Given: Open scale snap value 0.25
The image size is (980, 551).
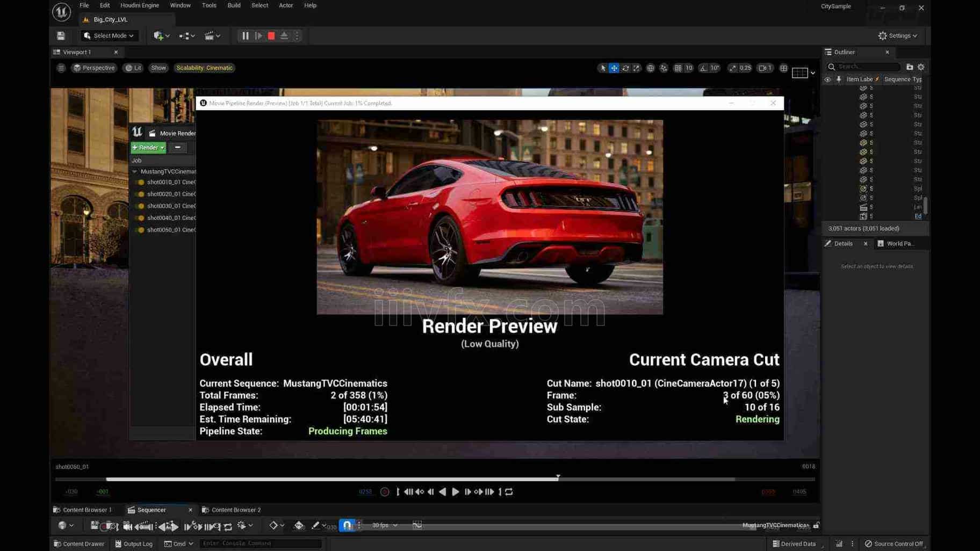Looking at the screenshot, I should click(x=745, y=68).
